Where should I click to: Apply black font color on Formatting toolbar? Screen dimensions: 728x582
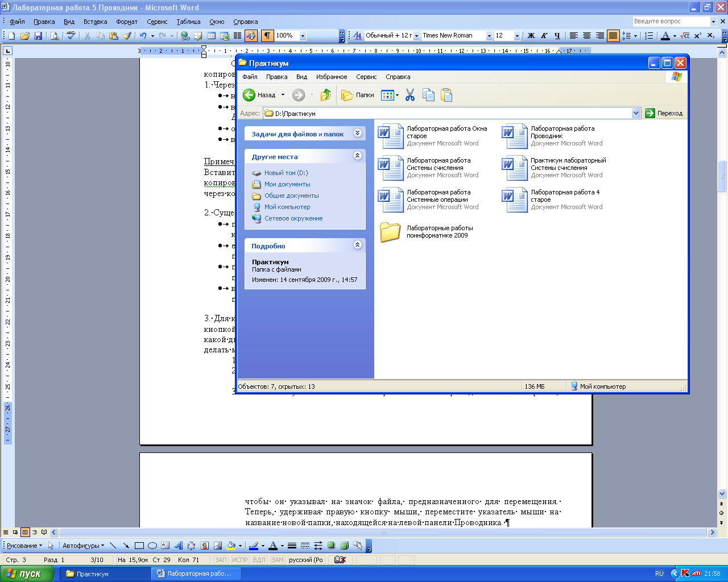(665, 36)
